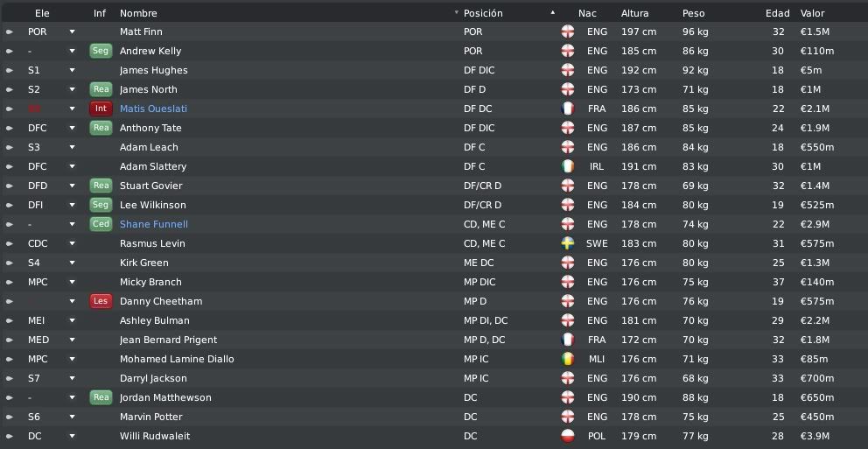Click Matt Finn's row selector pill
868x449 pixels.
[10, 32]
